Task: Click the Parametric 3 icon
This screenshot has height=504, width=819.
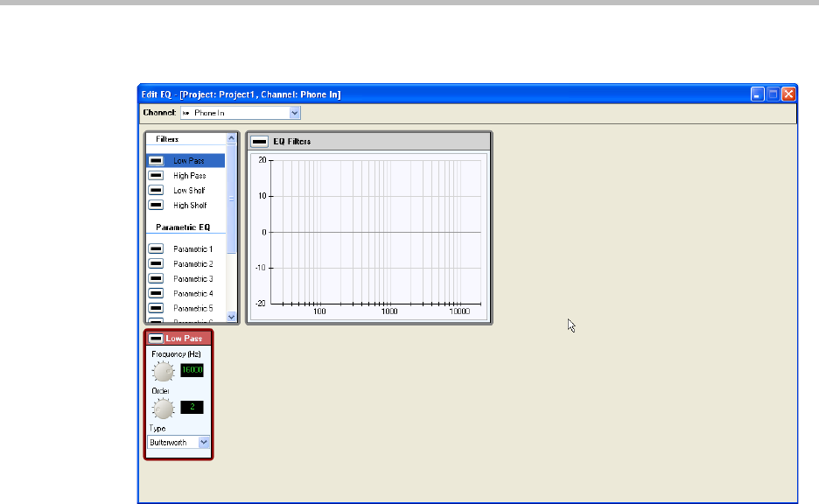Action: (x=156, y=279)
